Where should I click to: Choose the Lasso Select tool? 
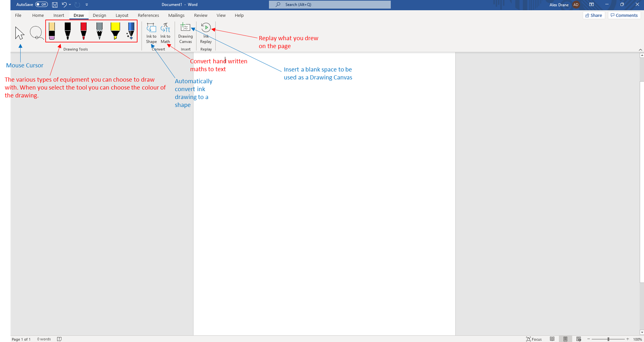click(36, 33)
